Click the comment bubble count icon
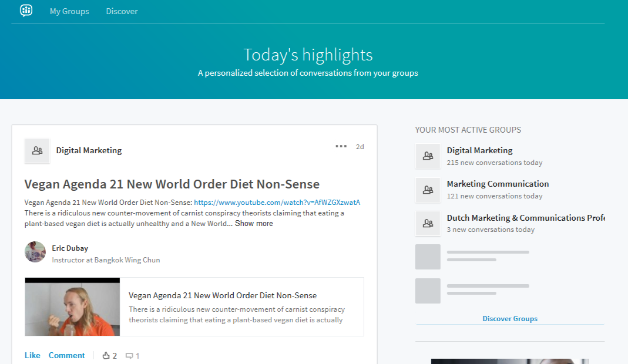Screen dimensions: 628x364 click(129, 355)
